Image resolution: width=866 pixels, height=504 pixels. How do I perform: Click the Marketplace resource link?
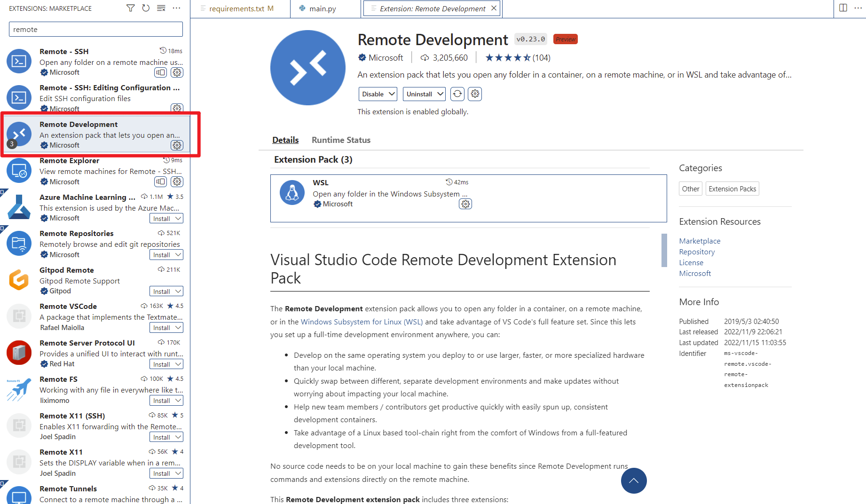(700, 241)
